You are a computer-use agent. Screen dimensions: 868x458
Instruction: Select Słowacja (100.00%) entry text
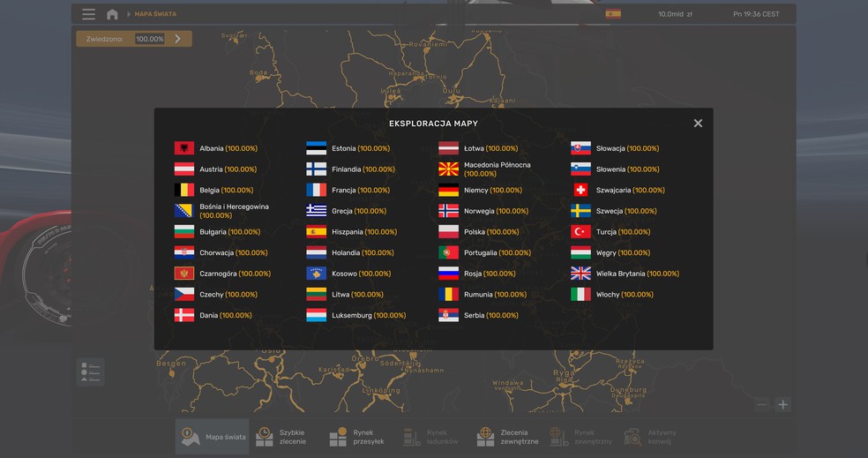click(628, 149)
